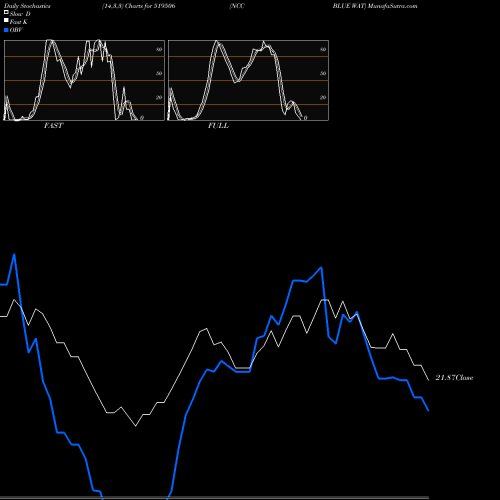Select the '(14,3,3) Charts for 519506' text
The width and height of the screenshot is (500, 500).
(x=139, y=6)
